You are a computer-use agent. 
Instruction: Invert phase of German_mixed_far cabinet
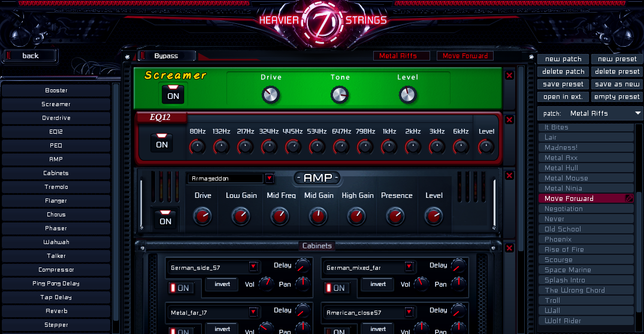tap(378, 284)
